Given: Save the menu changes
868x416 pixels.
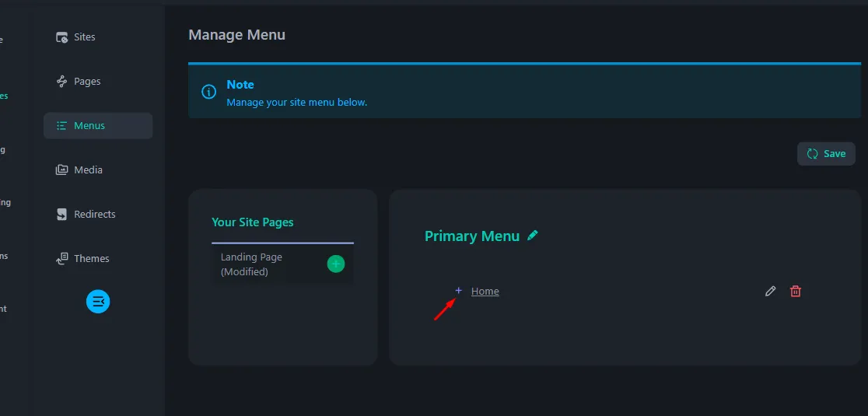Looking at the screenshot, I should (826, 154).
